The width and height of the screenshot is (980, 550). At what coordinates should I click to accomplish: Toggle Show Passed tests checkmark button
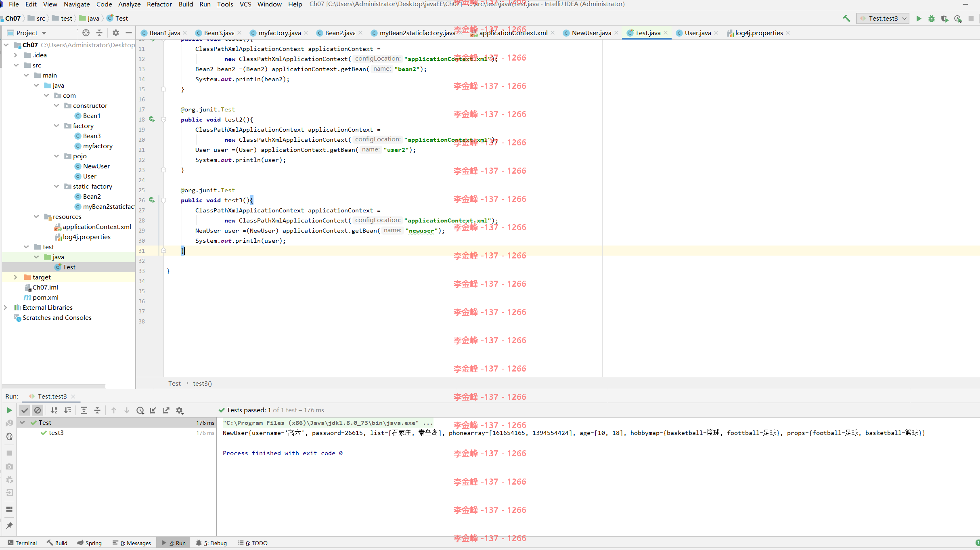[25, 410]
